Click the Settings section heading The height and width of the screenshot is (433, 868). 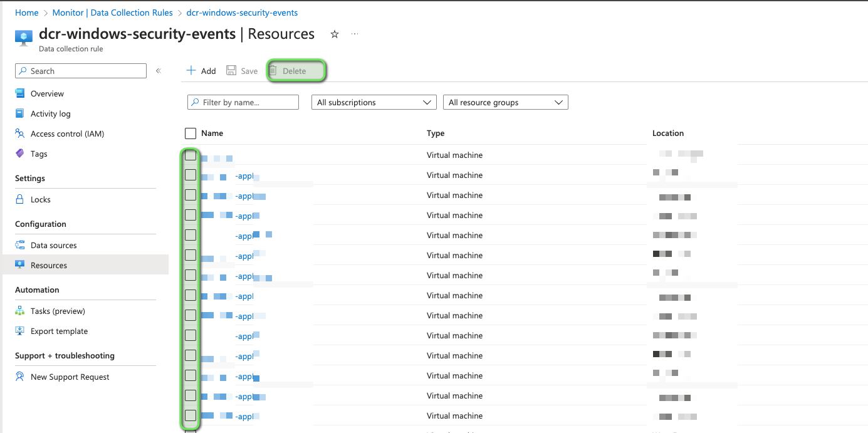[30, 179]
